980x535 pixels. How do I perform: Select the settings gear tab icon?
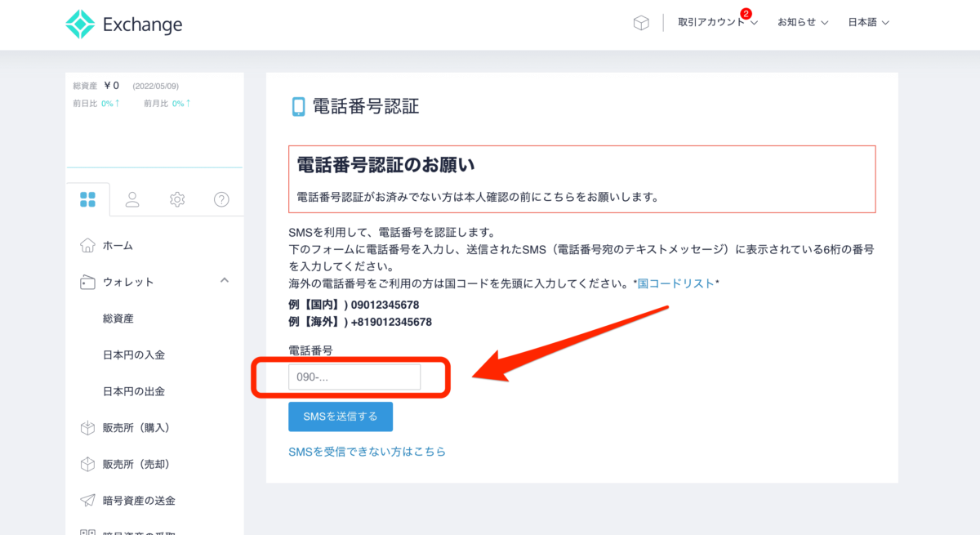(177, 199)
